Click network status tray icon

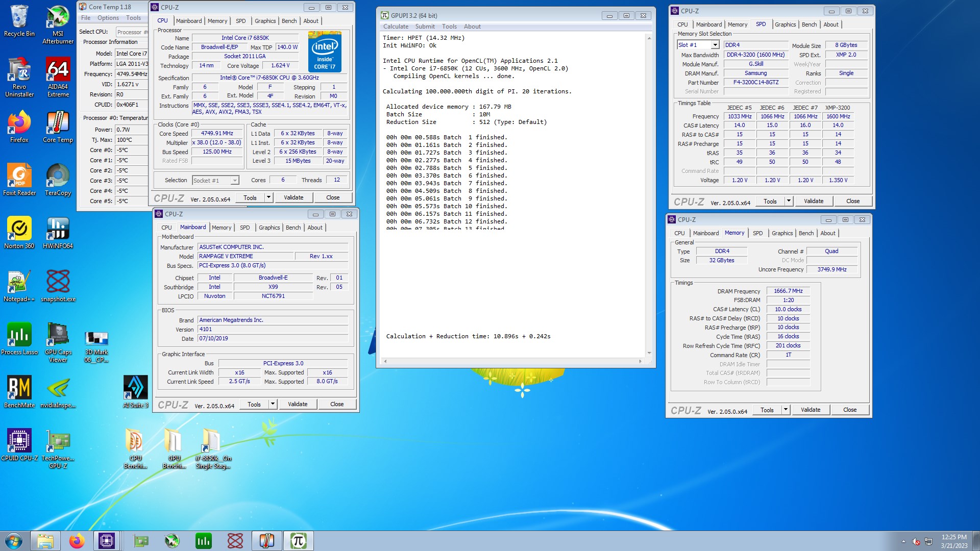pyautogui.click(x=928, y=541)
